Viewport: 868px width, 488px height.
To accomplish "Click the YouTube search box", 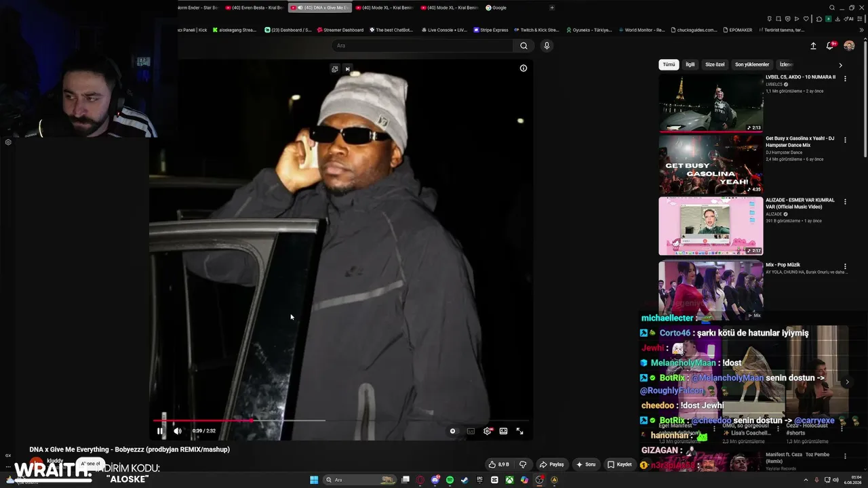I will [422, 45].
